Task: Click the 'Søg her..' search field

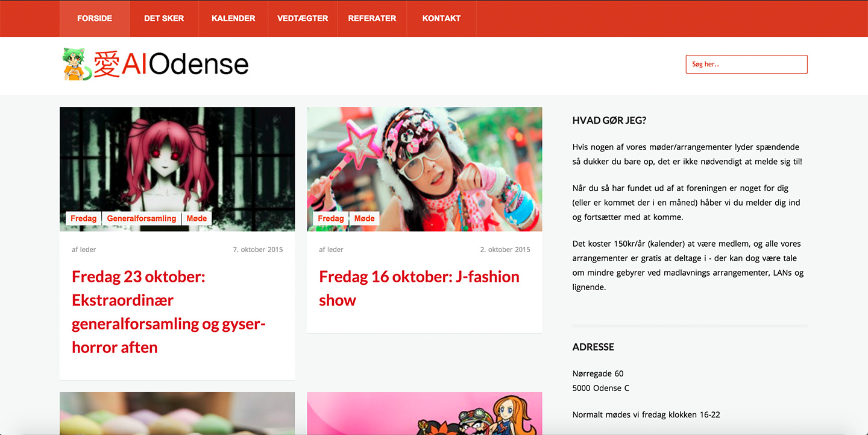Action: pos(746,65)
